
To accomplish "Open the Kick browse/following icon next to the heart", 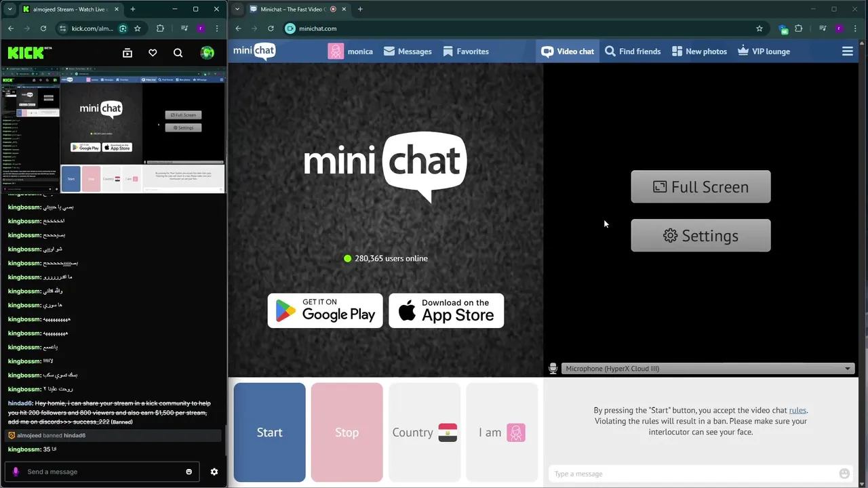I will click(x=127, y=53).
